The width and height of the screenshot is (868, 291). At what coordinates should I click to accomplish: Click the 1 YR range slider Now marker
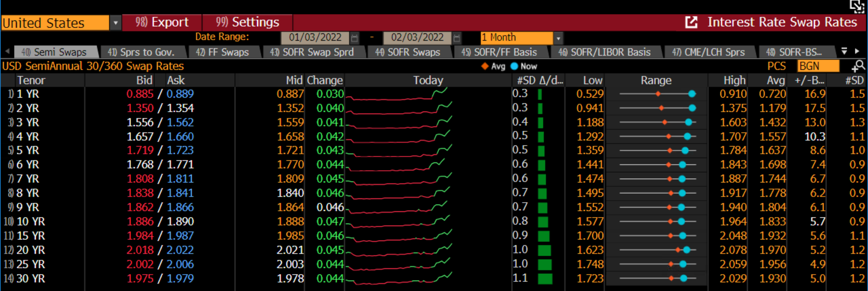point(692,94)
